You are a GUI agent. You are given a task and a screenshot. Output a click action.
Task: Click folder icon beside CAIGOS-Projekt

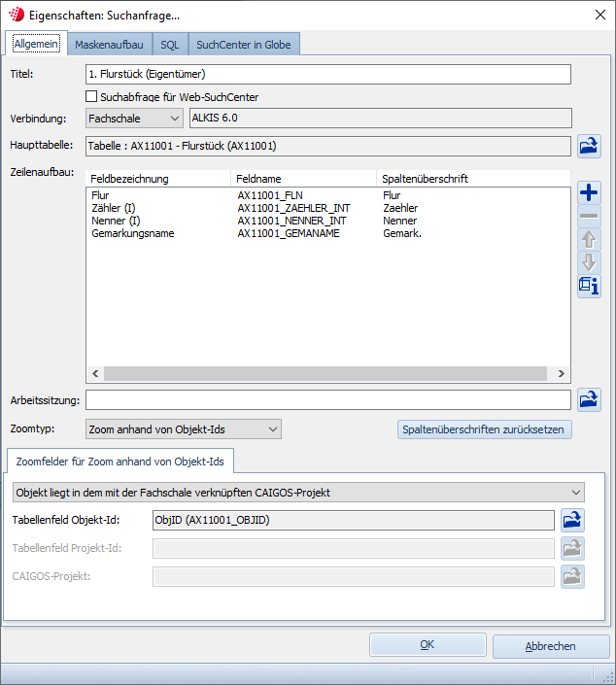[x=572, y=576]
